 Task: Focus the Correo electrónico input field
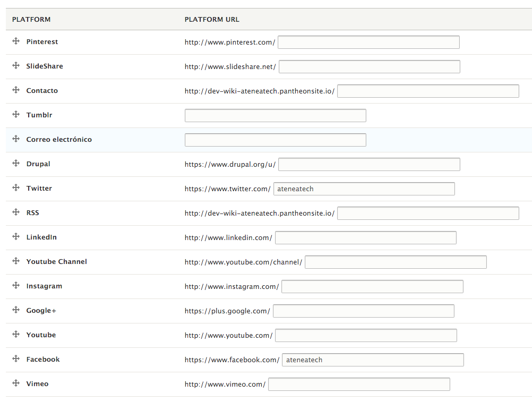click(x=276, y=140)
